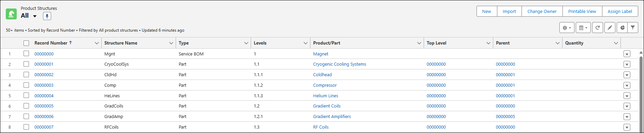Open Cryogenic Cooling Systems product link
644x133 pixels.
339,64
